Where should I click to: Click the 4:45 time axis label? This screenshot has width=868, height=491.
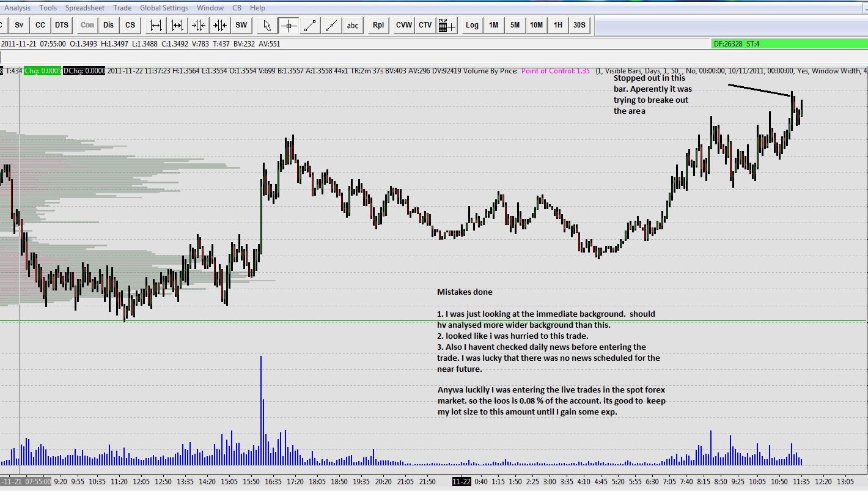pyautogui.click(x=600, y=482)
